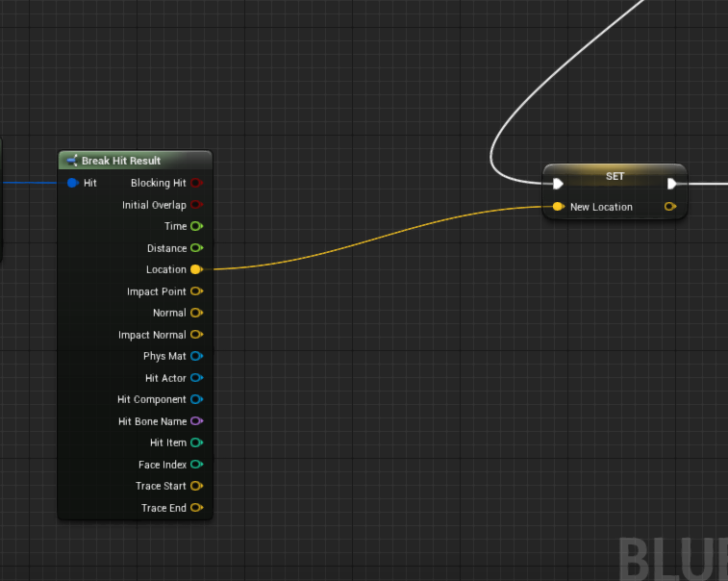
Task: Click the New Location label on SET
Action: 601,207
